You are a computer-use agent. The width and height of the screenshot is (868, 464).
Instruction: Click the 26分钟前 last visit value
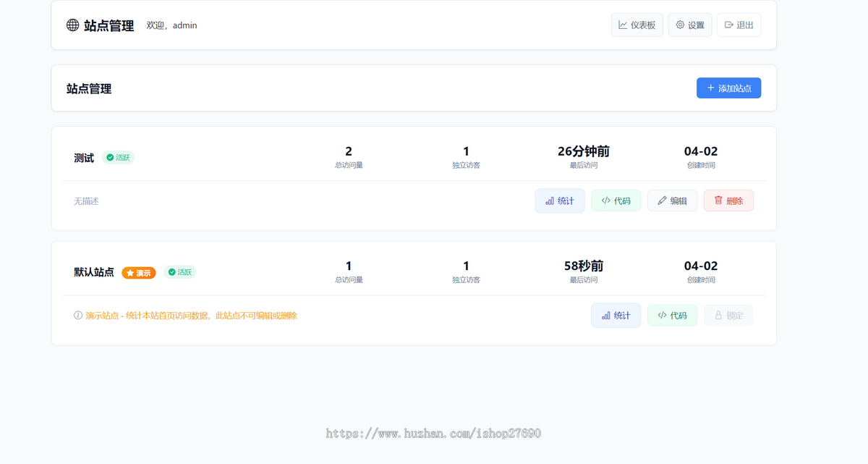584,151
